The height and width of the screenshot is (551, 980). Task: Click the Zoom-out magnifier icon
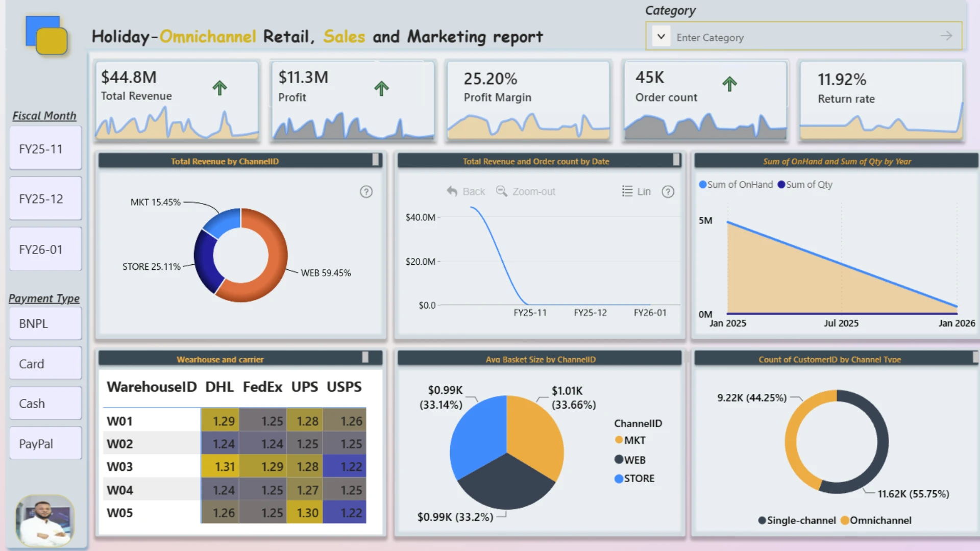point(502,191)
